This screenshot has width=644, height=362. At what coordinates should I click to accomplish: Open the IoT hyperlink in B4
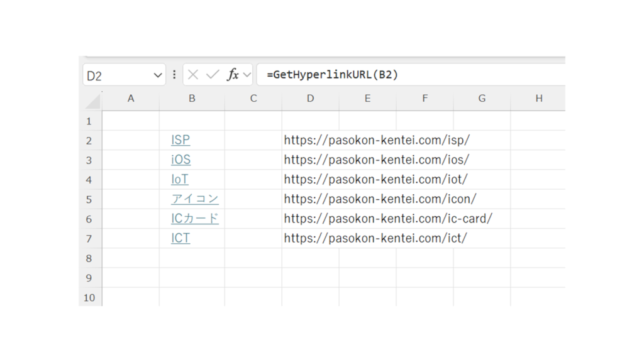(180, 179)
